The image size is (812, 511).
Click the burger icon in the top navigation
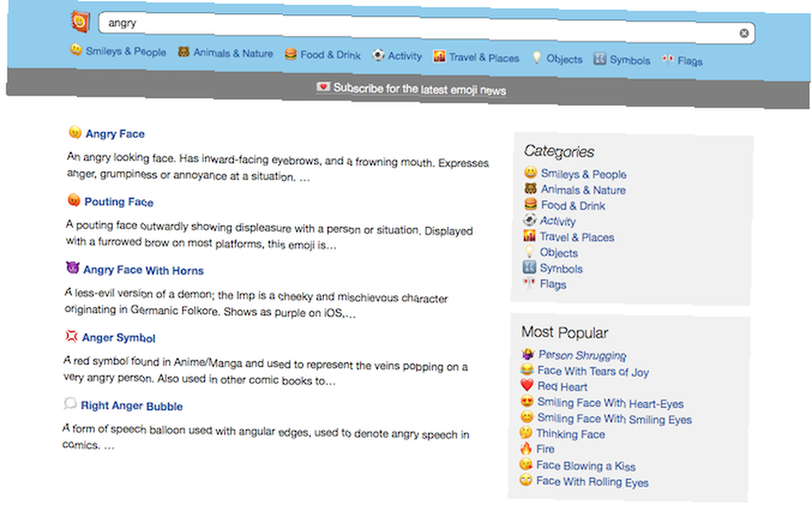point(291,54)
